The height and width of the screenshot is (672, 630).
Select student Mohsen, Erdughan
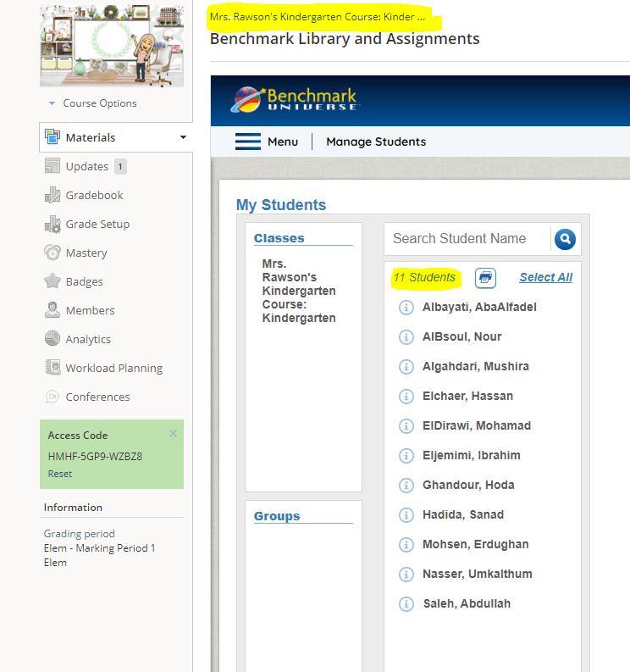(475, 544)
